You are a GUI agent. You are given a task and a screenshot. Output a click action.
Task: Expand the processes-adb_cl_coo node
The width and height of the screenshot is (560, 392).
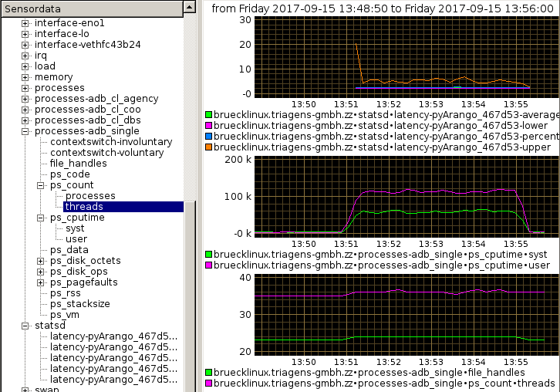25,110
